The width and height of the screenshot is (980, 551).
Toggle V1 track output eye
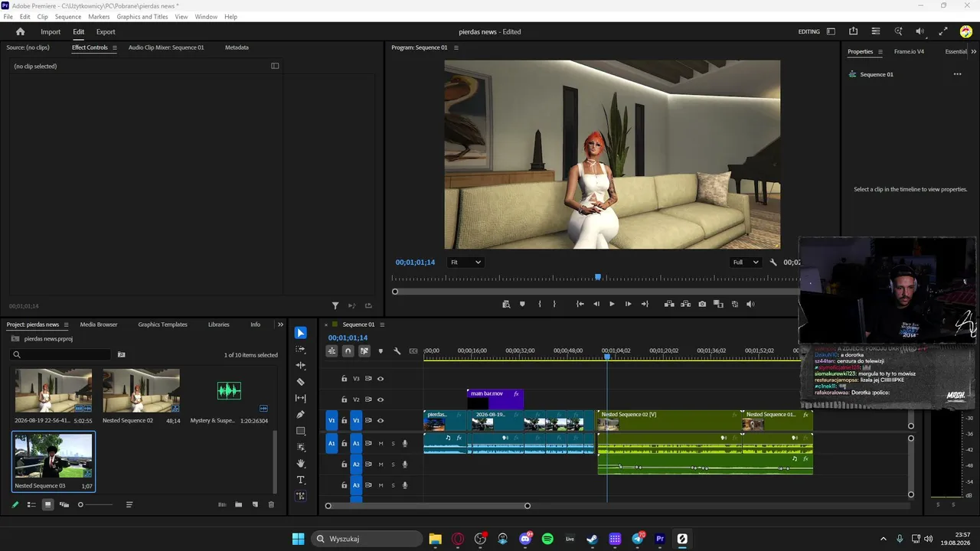coord(381,420)
